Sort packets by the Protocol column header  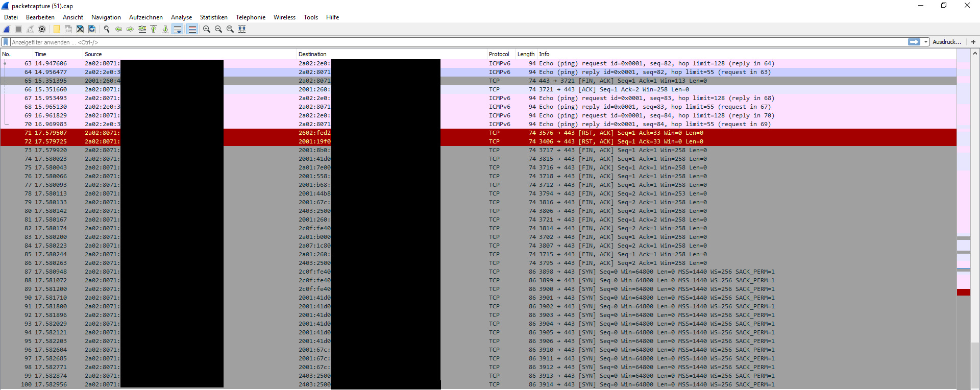(x=499, y=54)
